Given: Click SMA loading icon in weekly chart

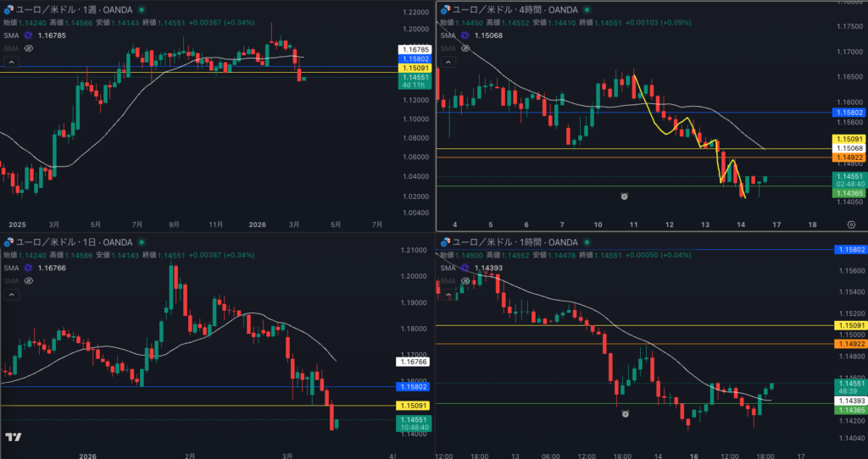Looking at the screenshot, I should click(28, 36).
